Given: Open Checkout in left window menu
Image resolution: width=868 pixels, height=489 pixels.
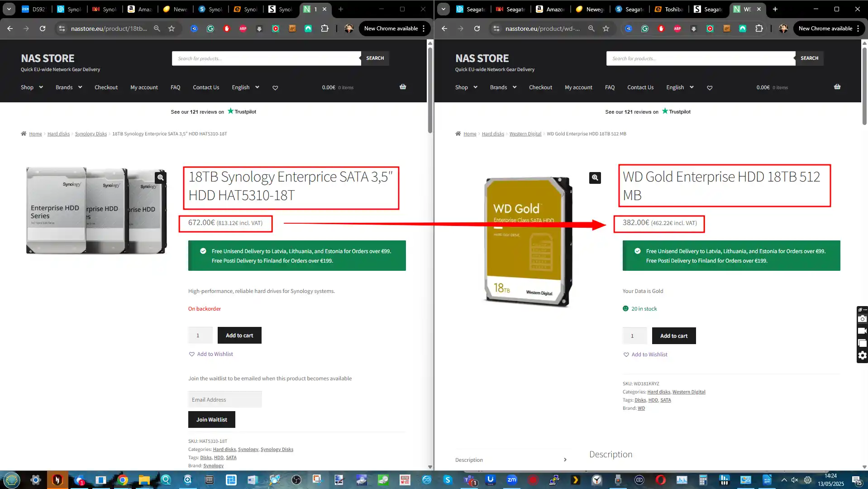Looking at the screenshot, I should [106, 87].
